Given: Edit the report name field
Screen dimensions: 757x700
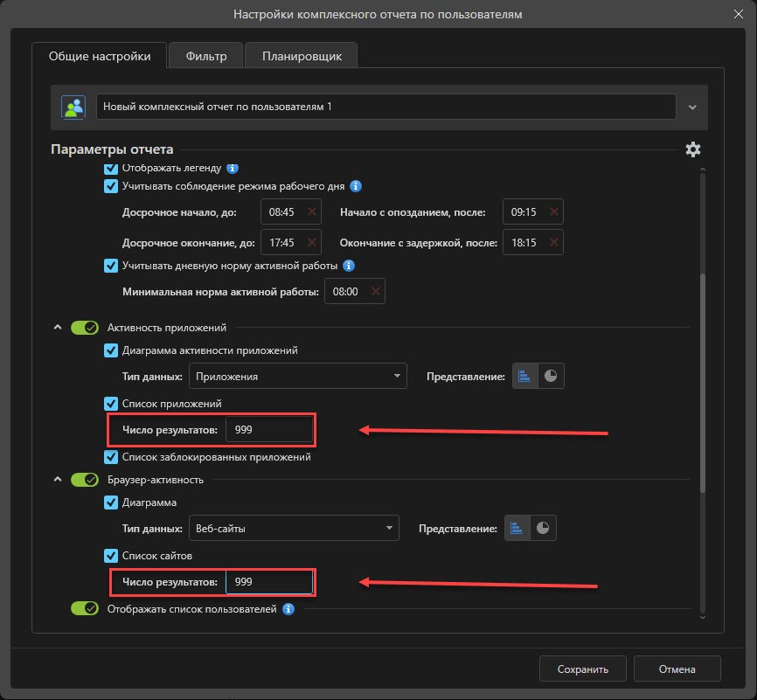Looking at the screenshot, I should click(x=385, y=107).
